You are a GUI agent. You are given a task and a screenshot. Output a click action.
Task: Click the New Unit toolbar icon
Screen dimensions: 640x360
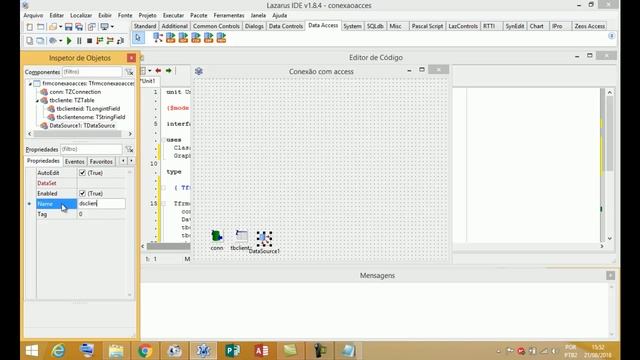(29, 27)
